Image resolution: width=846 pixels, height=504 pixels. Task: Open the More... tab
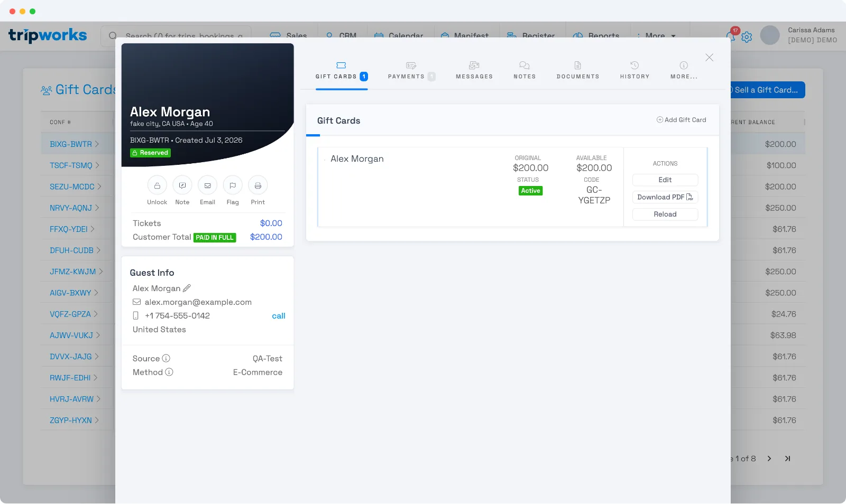684,71
